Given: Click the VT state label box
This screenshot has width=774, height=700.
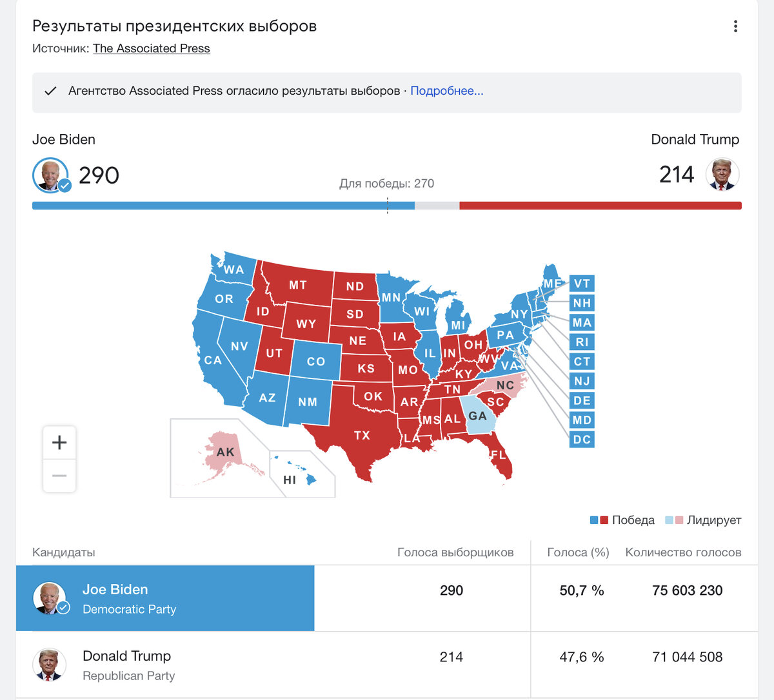Looking at the screenshot, I should click(x=582, y=284).
